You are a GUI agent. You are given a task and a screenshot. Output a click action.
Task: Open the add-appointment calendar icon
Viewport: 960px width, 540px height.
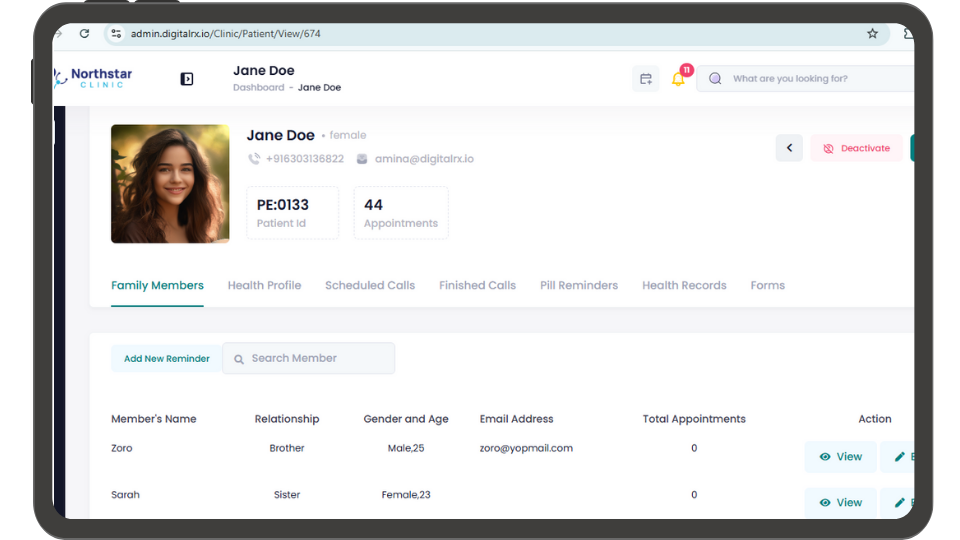coord(646,79)
